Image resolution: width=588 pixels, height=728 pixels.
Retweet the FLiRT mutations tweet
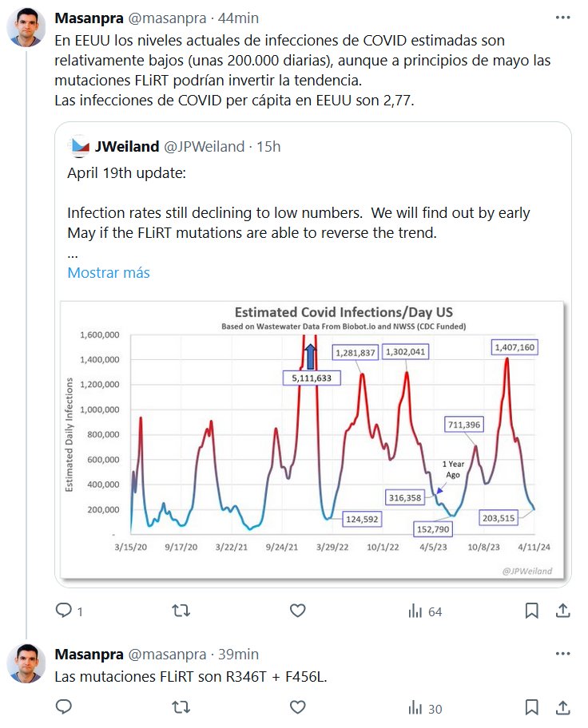tap(181, 706)
